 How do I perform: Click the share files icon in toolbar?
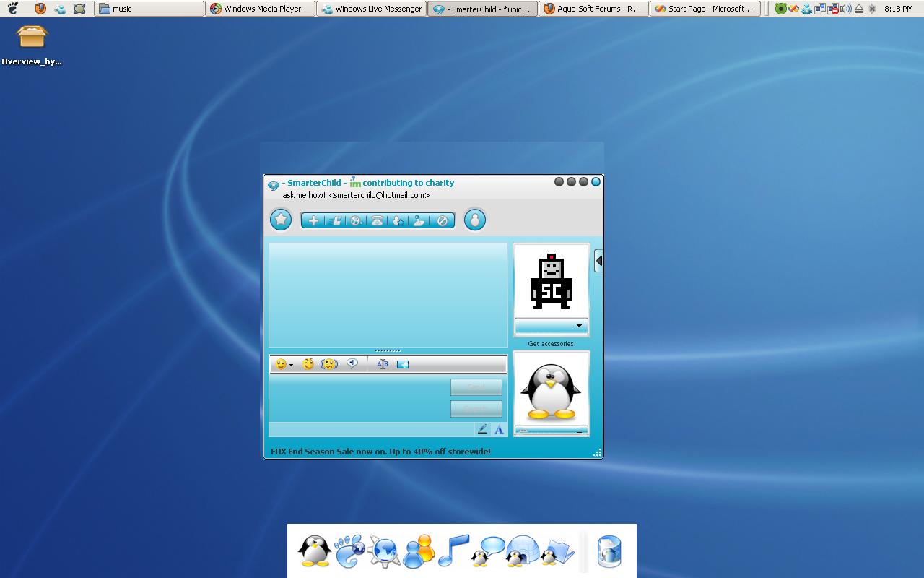tap(335, 221)
